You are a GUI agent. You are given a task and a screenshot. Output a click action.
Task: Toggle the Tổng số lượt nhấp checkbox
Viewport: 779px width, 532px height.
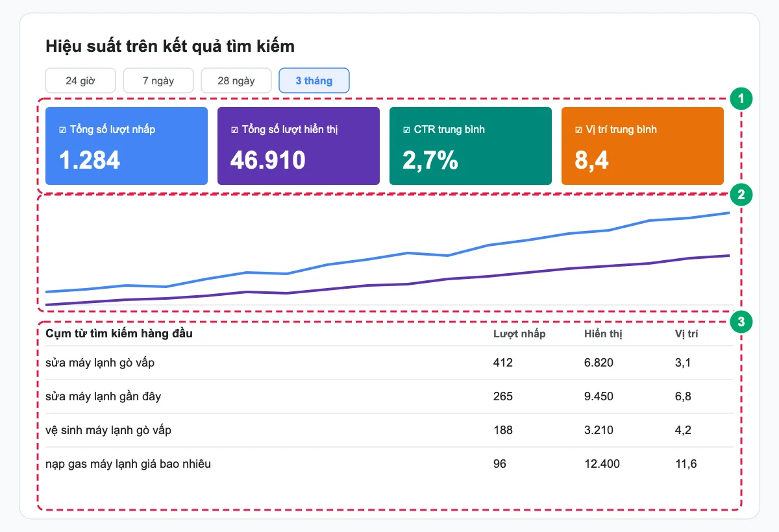pyautogui.click(x=63, y=130)
